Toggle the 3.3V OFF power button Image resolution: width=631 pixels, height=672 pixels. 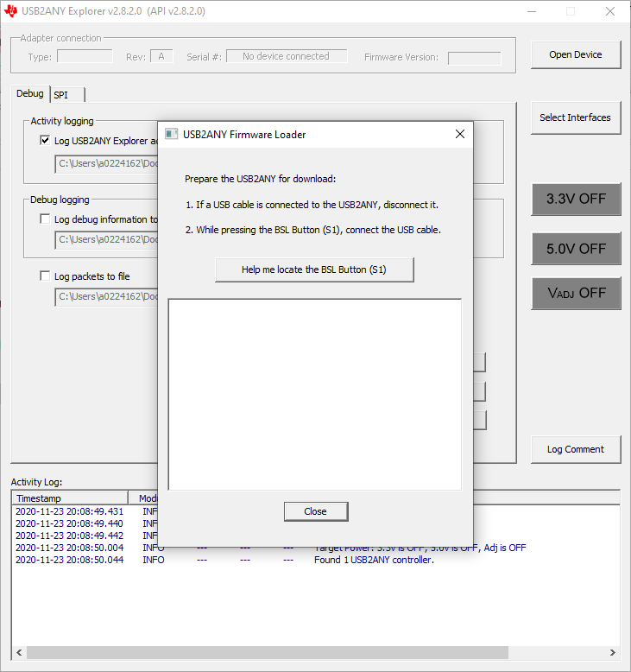(x=576, y=200)
